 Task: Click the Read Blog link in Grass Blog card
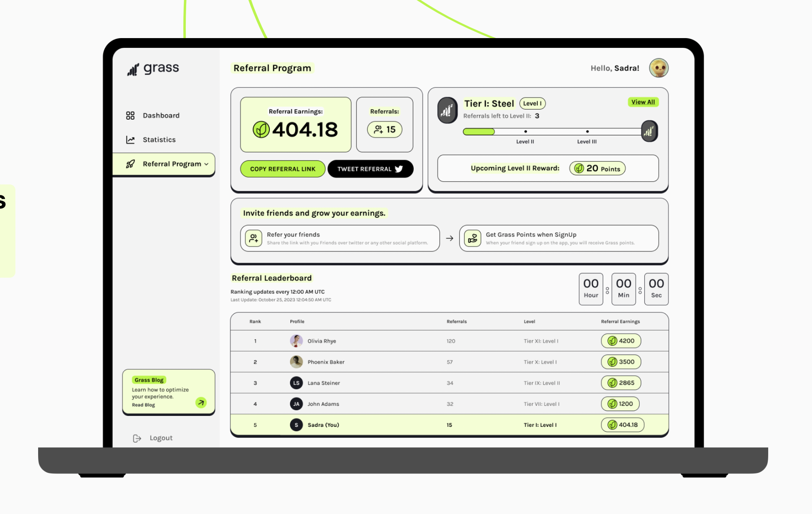pos(143,405)
